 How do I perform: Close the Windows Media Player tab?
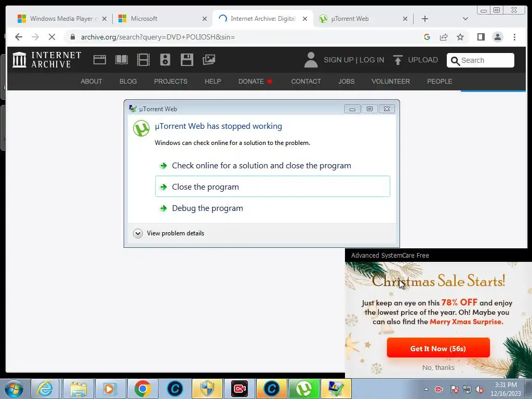point(104,19)
